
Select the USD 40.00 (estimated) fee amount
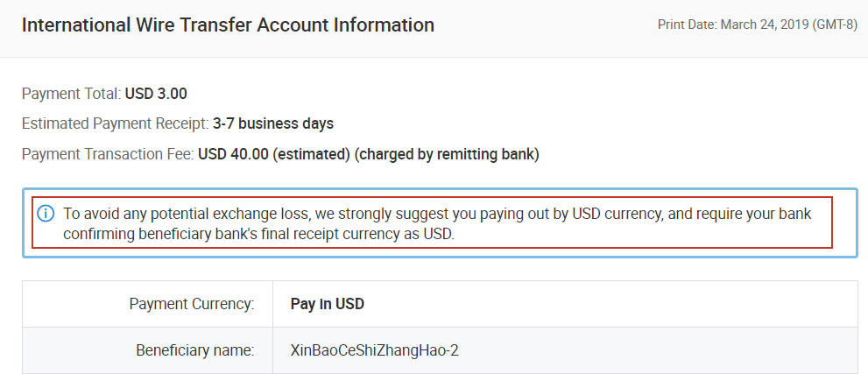(x=274, y=155)
